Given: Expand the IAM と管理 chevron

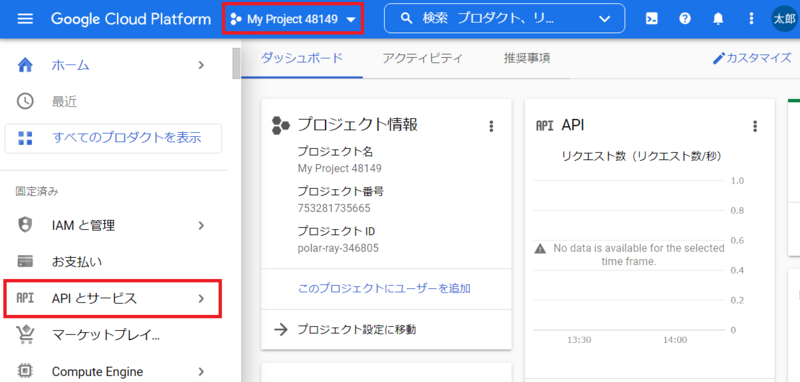Looking at the screenshot, I should click(201, 225).
